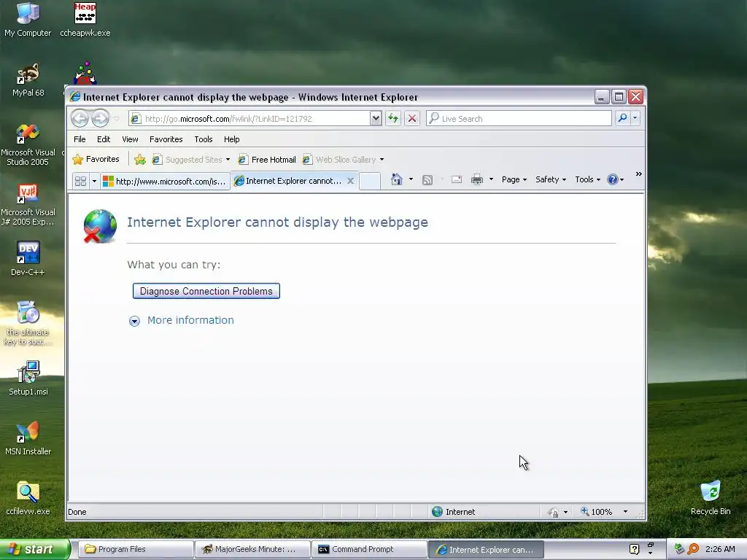Open the Page command menu

(x=514, y=179)
